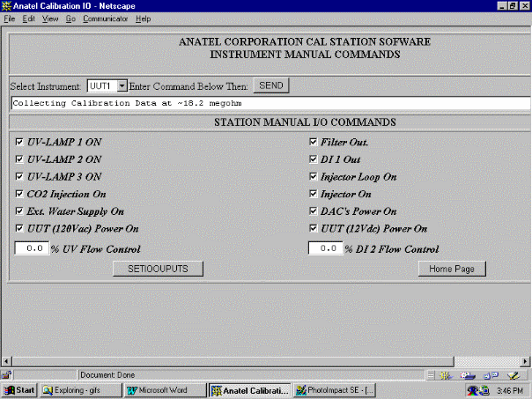Uncheck DI 1 Out
532x399 pixels.
point(314,159)
